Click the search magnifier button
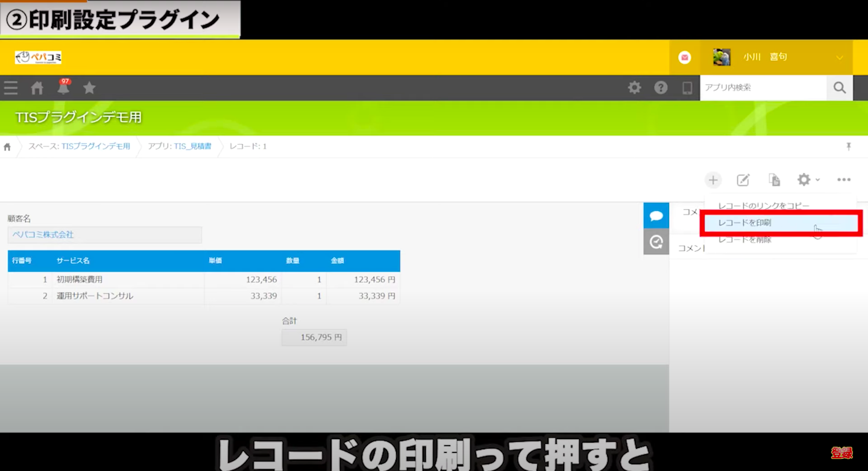 (840, 88)
